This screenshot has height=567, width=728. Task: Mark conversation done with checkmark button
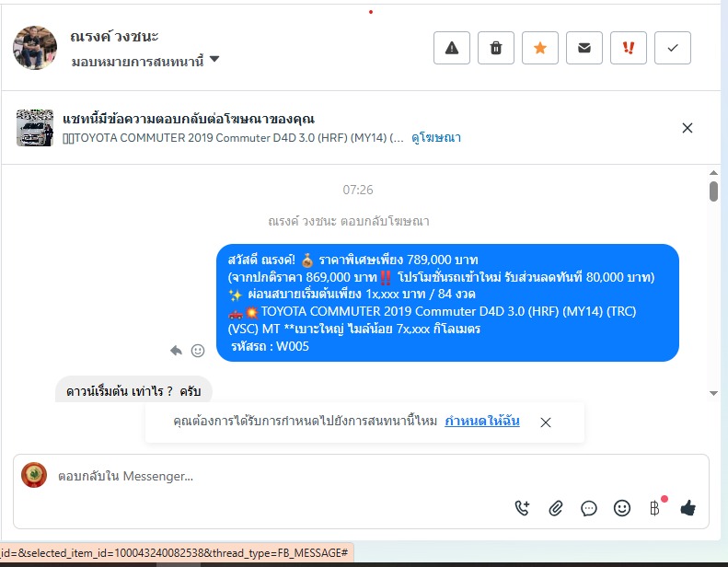pyautogui.click(x=672, y=48)
